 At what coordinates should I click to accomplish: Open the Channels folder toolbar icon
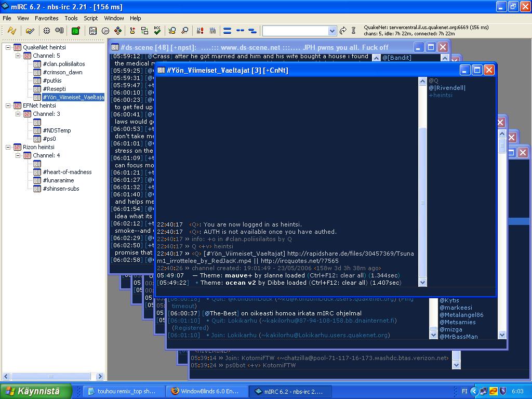click(47, 31)
